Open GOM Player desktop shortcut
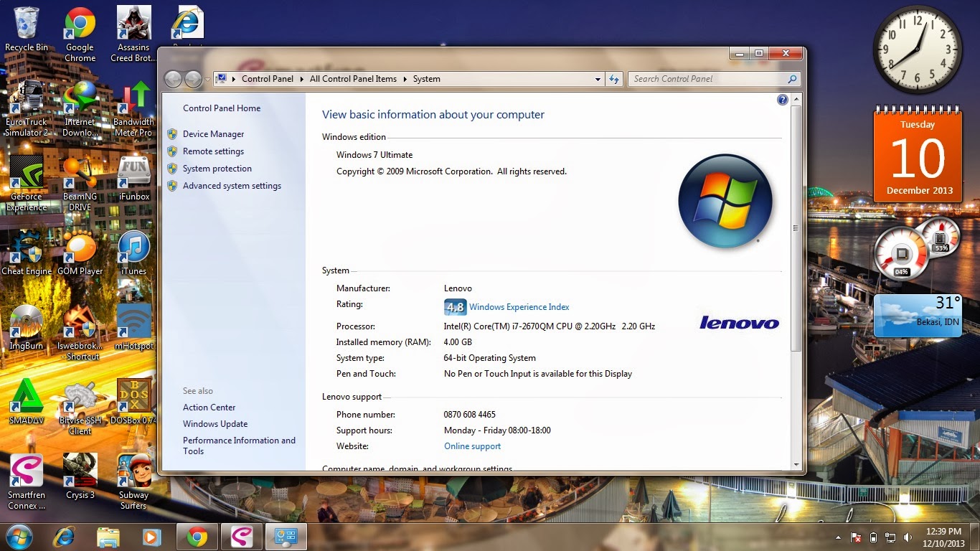980x551 pixels. pos(80,253)
